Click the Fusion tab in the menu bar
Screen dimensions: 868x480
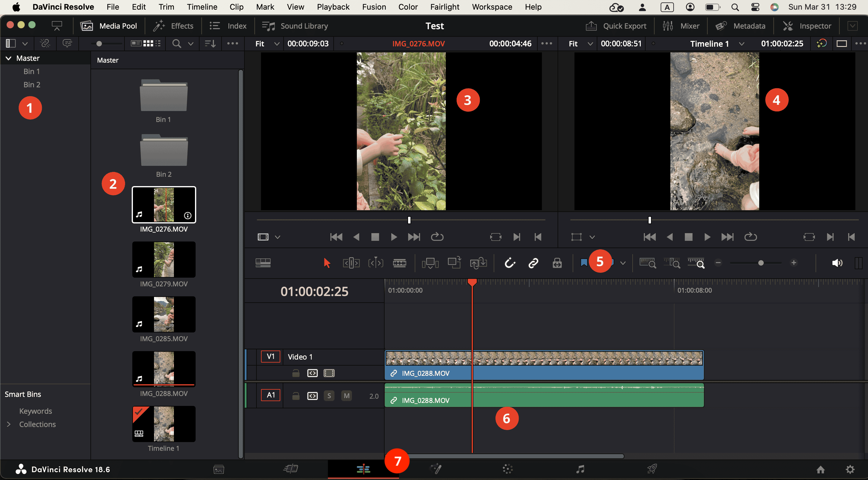click(374, 7)
